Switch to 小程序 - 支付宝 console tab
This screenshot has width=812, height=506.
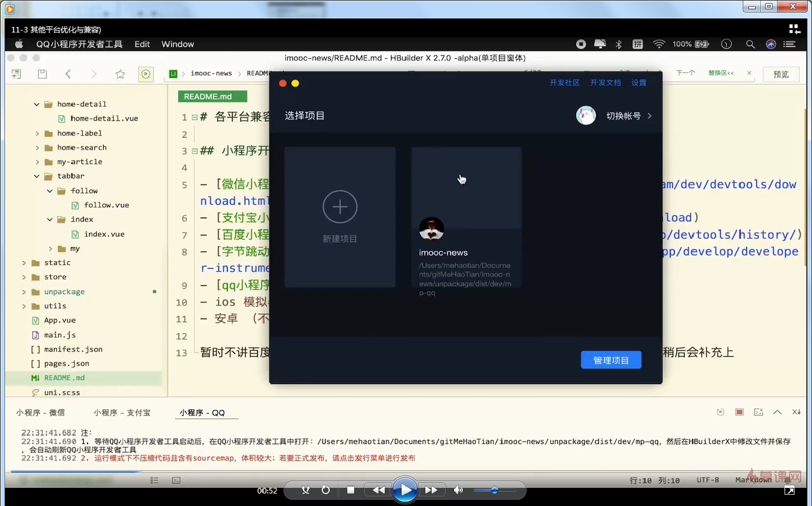tap(122, 412)
